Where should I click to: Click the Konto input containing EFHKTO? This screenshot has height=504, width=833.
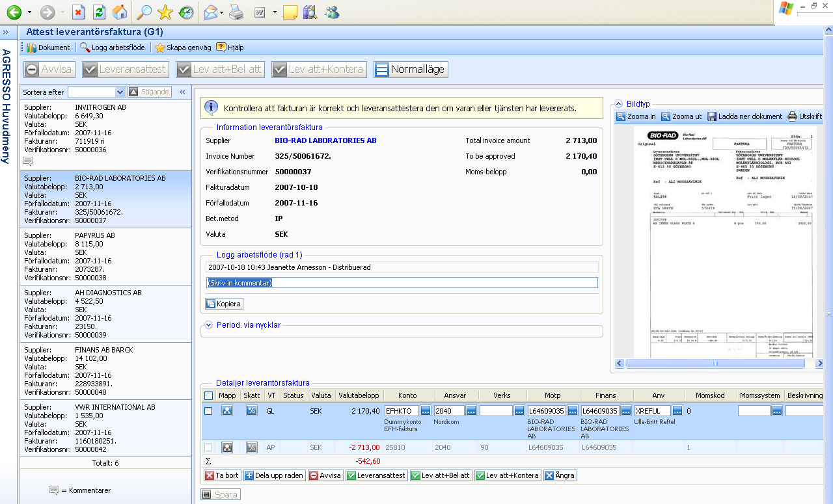click(402, 411)
